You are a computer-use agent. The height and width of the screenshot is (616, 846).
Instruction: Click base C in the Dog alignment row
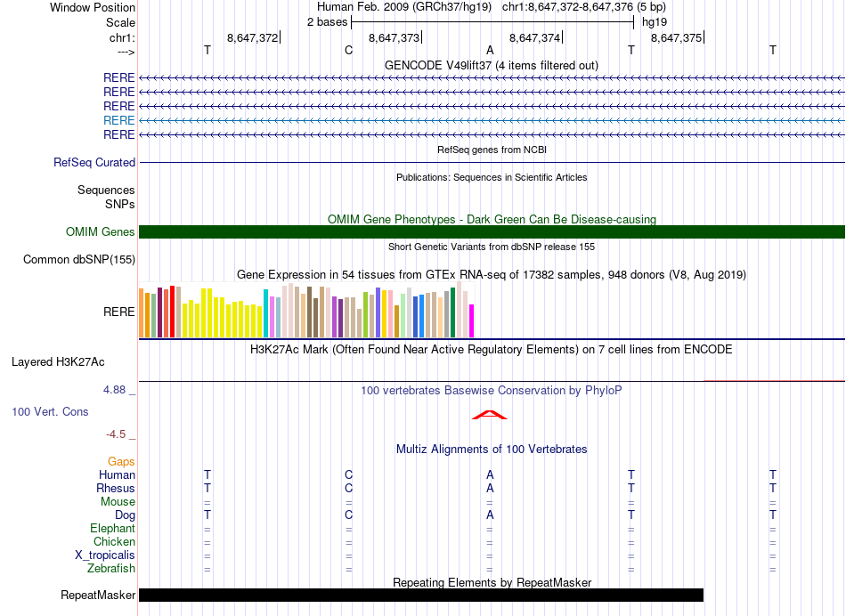(x=348, y=515)
